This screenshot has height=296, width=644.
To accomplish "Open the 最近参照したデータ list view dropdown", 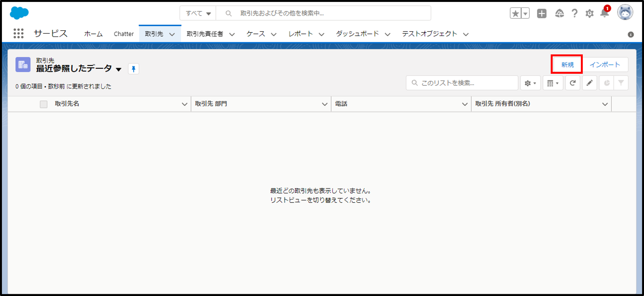I will pos(119,69).
